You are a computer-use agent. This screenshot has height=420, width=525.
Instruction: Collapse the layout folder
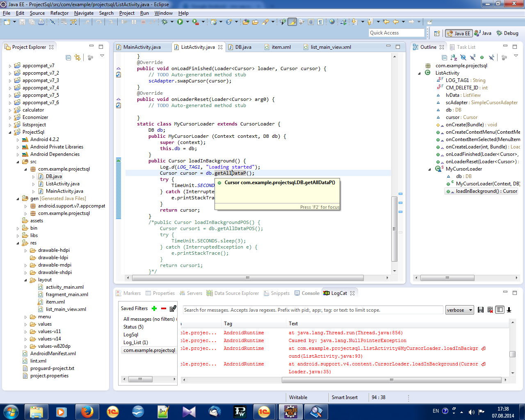coord(26,280)
